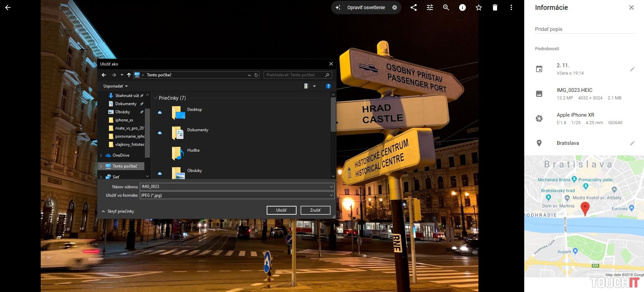644x292 pixels.
Task: Open the Uložiť vo formáte dropdown
Action: pyautogui.click(x=236, y=195)
